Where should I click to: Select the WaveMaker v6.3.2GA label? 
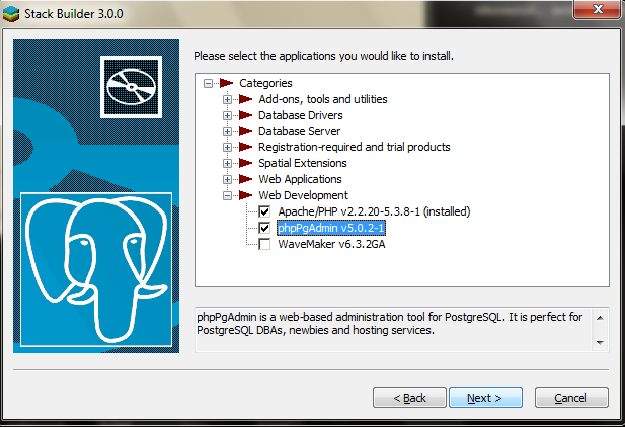(x=332, y=244)
